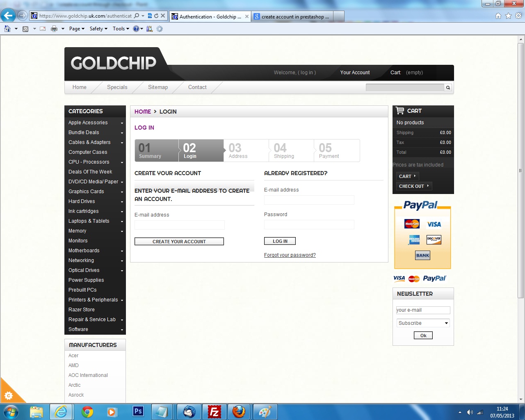Click the Already Registered e-mail address field
This screenshot has height=420, width=525.
point(309,200)
